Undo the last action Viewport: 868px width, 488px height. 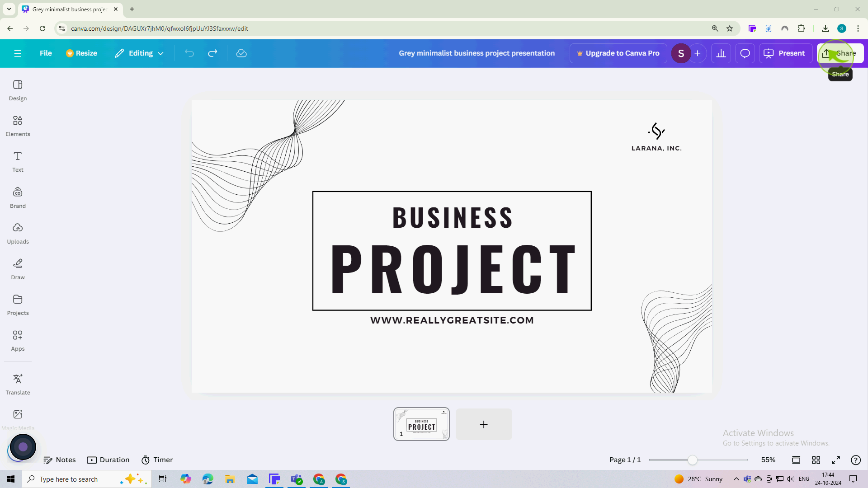(189, 53)
